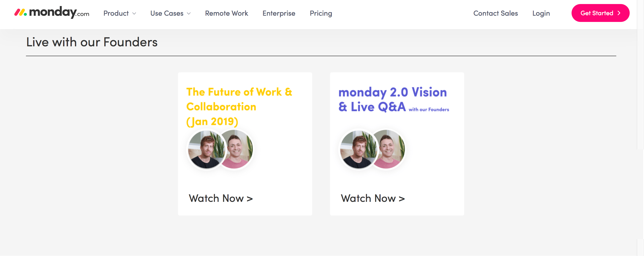Click The Future of Work & Collaboration title
644x256 pixels.
tap(239, 107)
